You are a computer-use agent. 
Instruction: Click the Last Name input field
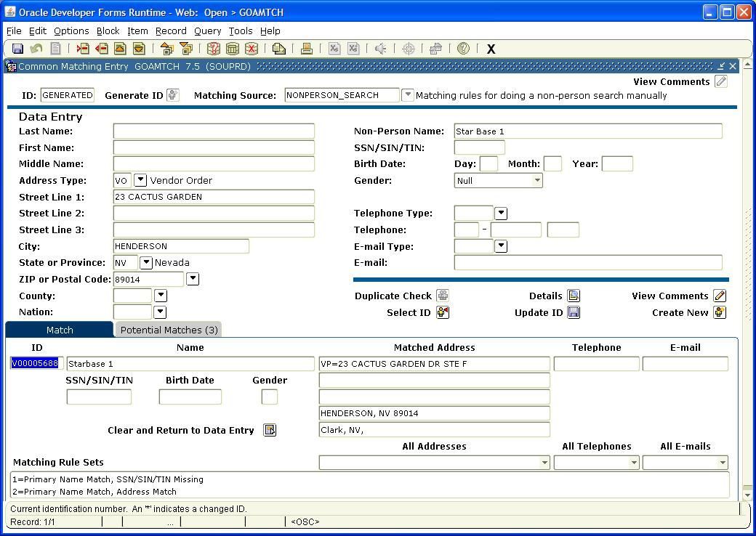point(214,131)
